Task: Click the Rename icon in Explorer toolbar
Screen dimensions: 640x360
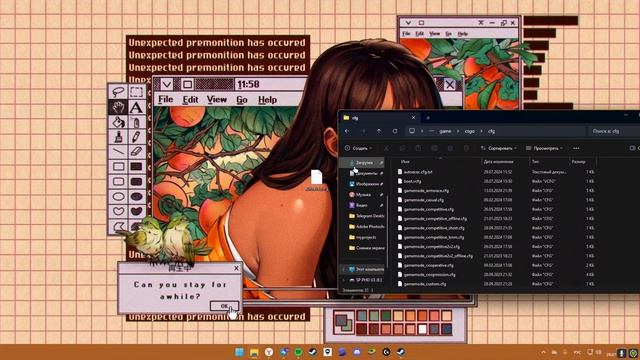Action: click(x=434, y=148)
